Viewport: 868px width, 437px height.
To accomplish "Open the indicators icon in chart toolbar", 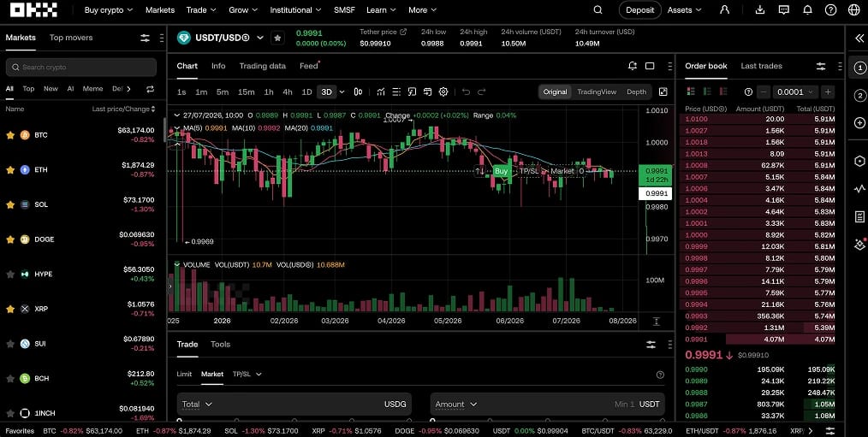I will pyautogui.click(x=381, y=92).
